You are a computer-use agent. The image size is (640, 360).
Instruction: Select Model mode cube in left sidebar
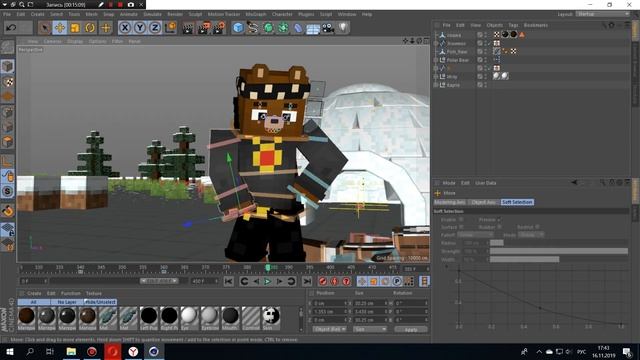click(8, 67)
